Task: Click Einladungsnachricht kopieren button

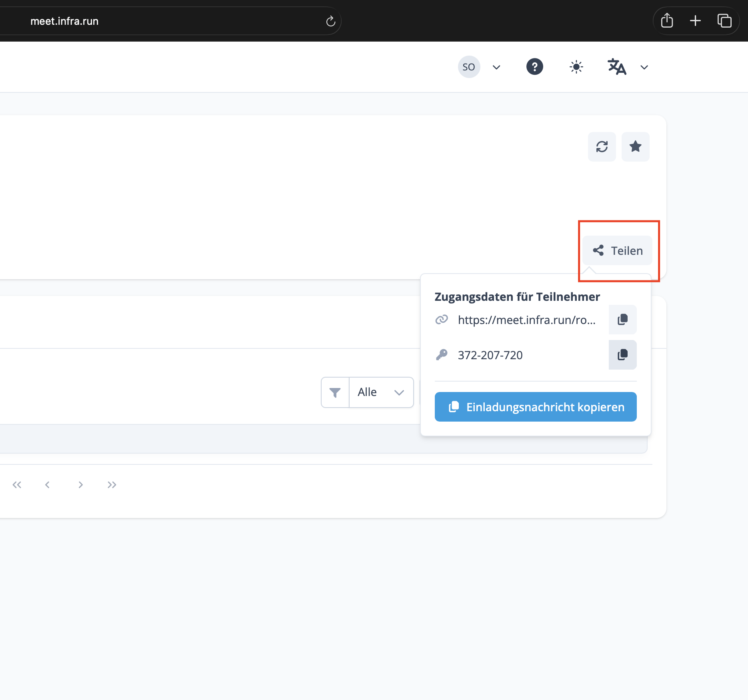Action: tap(535, 407)
